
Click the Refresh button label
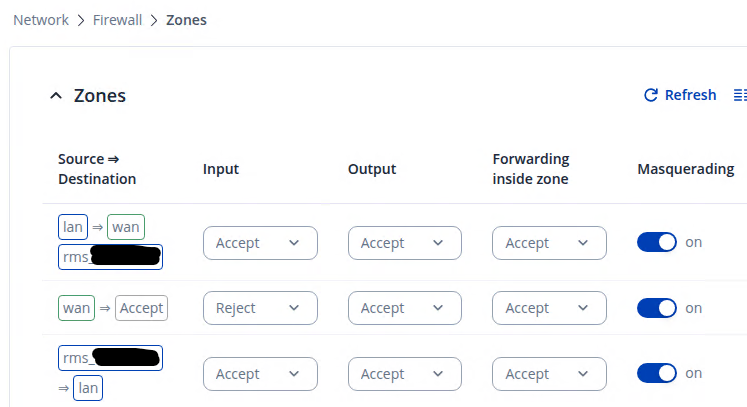pos(690,95)
